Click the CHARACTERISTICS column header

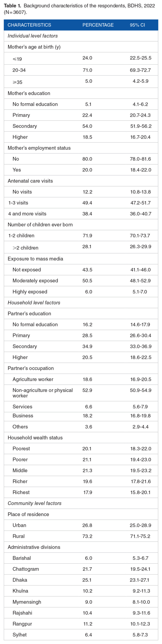pos(29,25)
